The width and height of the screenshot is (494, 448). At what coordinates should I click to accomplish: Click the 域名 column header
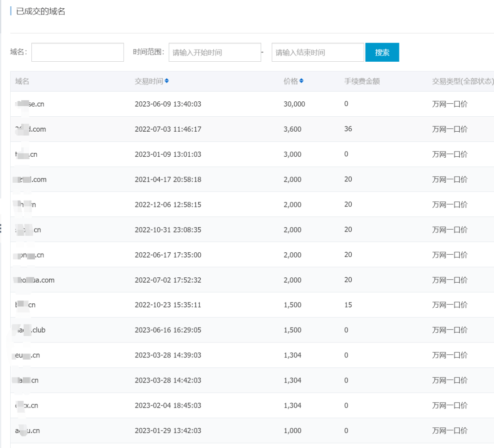(22, 81)
